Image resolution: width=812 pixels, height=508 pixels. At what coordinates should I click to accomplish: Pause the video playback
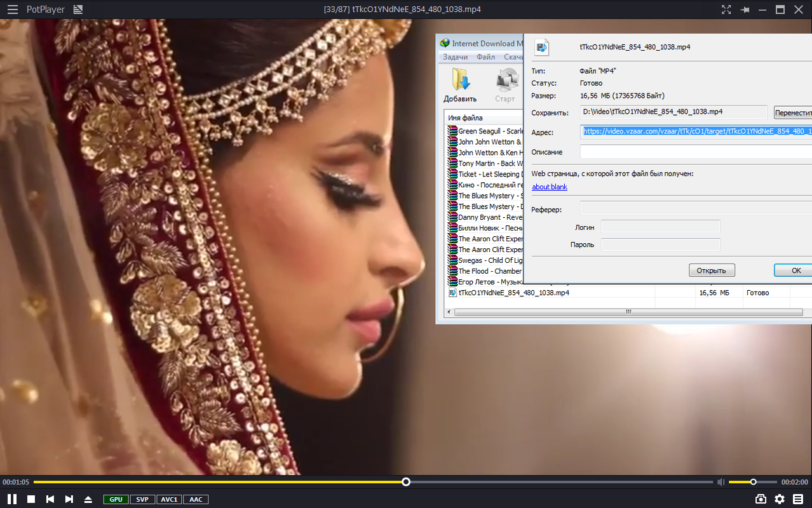pyautogui.click(x=12, y=499)
